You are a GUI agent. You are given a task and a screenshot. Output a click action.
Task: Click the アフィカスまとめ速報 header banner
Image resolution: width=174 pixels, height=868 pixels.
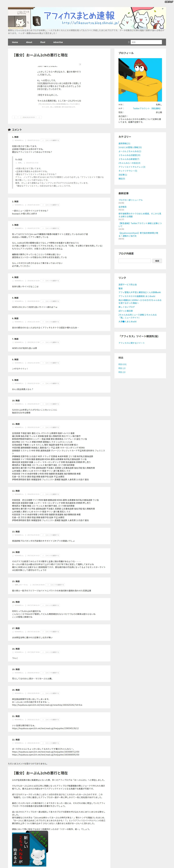coord(87,18)
